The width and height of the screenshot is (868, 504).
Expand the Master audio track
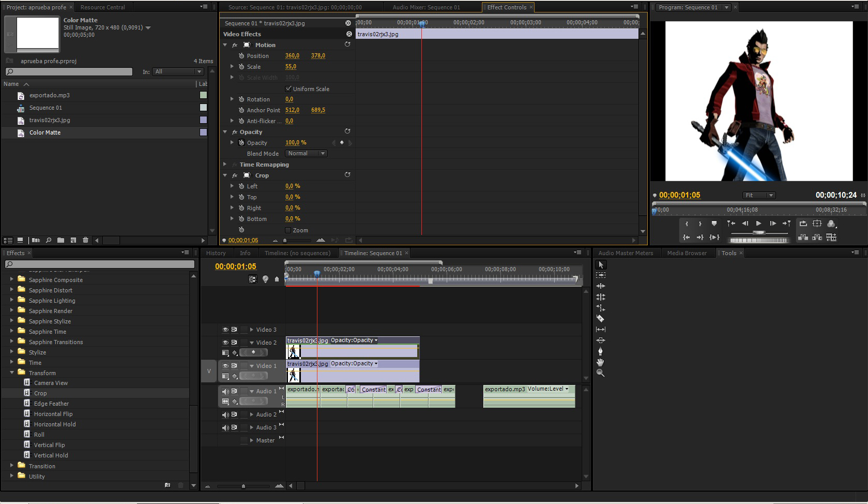tap(252, 440)
